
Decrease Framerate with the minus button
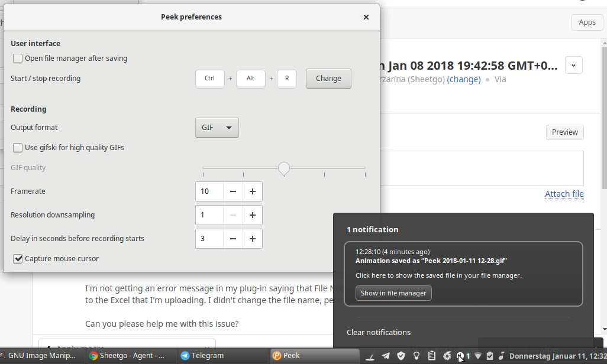click(233, 191)
